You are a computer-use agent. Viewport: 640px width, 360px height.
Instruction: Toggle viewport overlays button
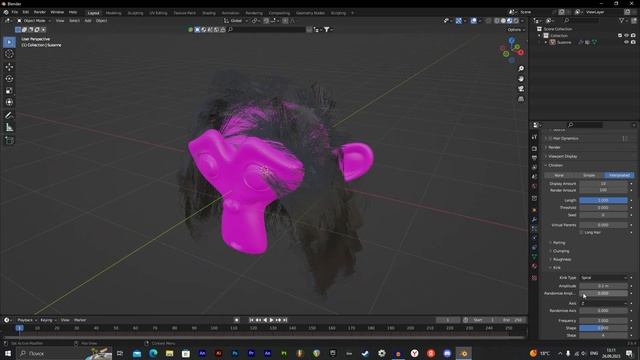click(473, 21)
